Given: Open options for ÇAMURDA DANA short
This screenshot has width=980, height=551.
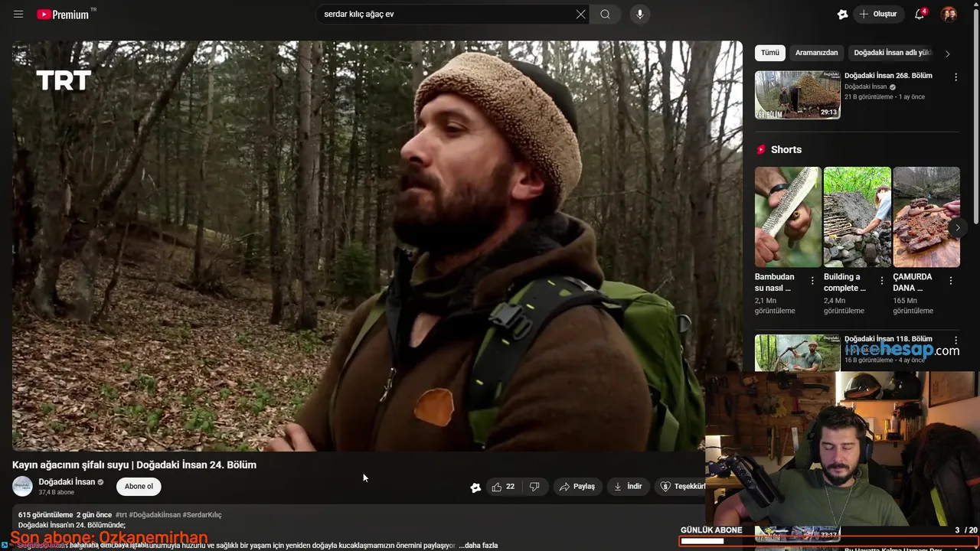Looking at the screenshot, I should click(x=951, y=281).
